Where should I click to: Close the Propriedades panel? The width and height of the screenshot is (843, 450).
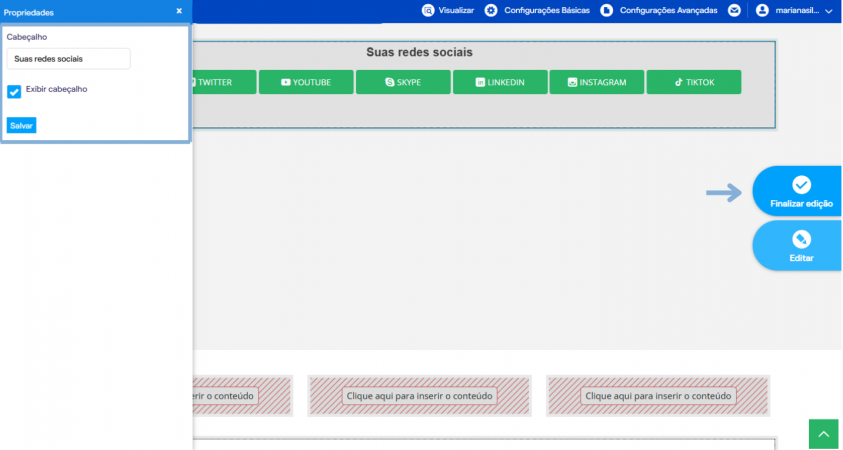click(x=179, y=11)
